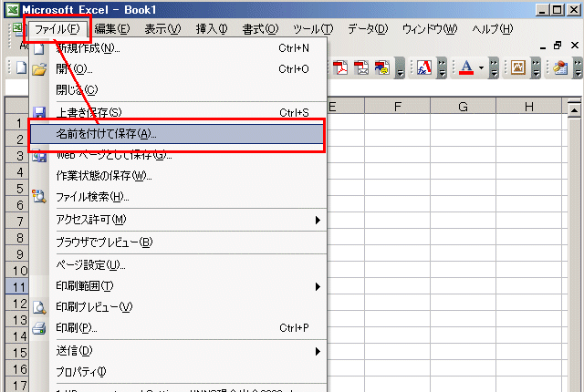The width and height of the screenshot is (584, 392).
Task: Click Convert to PDF and Send for Review icon
Action: pos(381,67)
